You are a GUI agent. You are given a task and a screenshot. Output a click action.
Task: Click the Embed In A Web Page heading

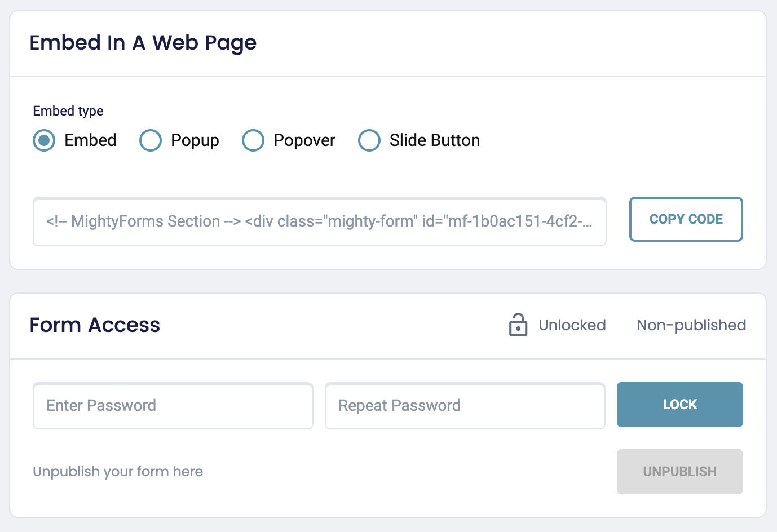143,43
